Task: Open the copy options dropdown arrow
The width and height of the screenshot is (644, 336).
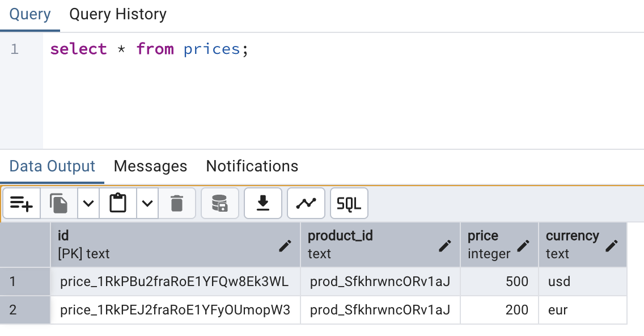Action: click(88, 203)
